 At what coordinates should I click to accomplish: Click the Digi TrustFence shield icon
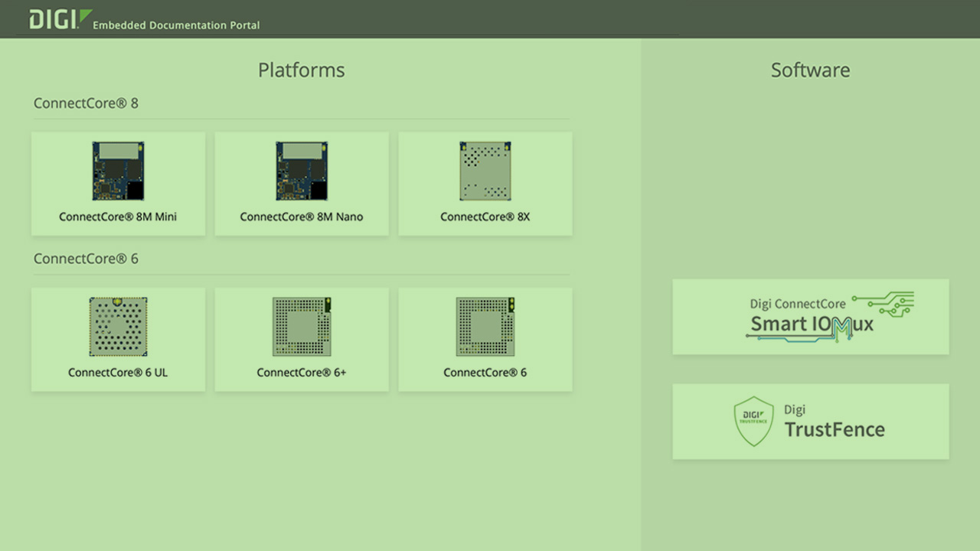click(x=753, y=421)
